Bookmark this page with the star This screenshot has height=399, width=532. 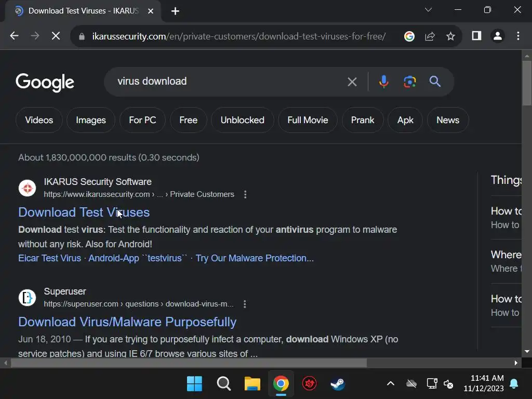click(450, 36)
